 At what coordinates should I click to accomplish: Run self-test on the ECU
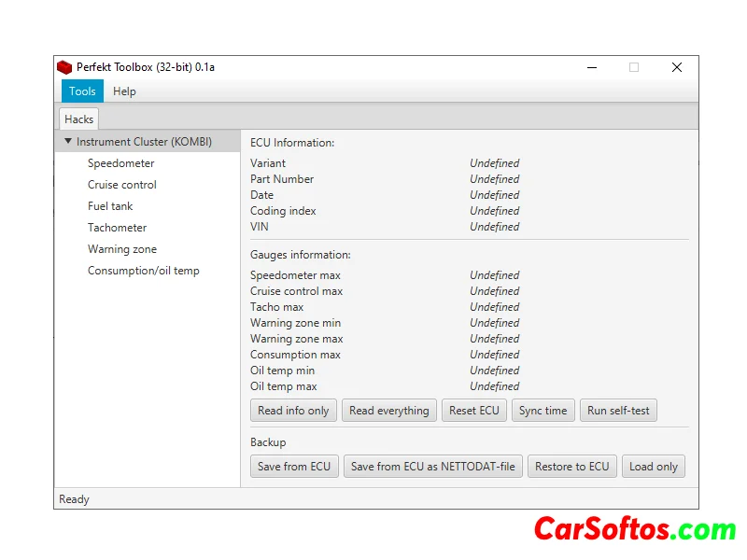[618, 411]
